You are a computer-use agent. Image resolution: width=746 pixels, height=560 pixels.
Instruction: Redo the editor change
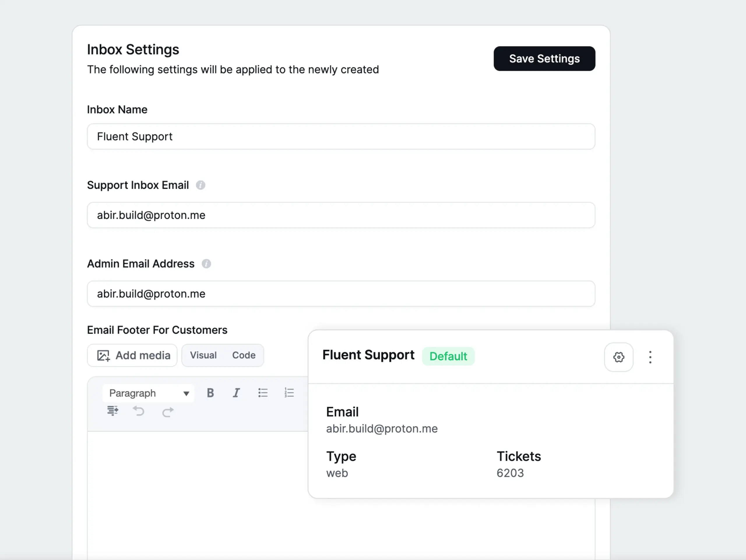[x=168, y=412]
